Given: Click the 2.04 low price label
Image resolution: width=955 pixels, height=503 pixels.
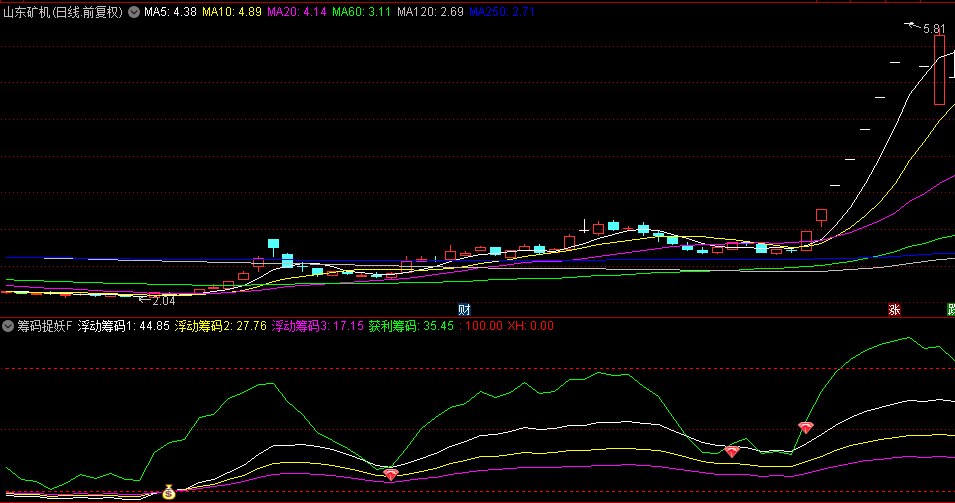Looking at the screenshot, I should 162,300.
